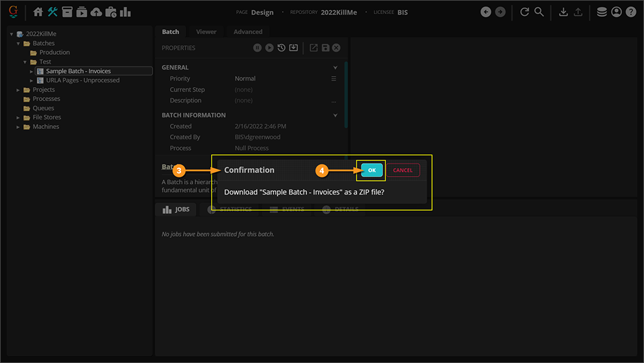Click the reset history clock icon
This screenshot has width=644, height=363.
click(281, 48)
